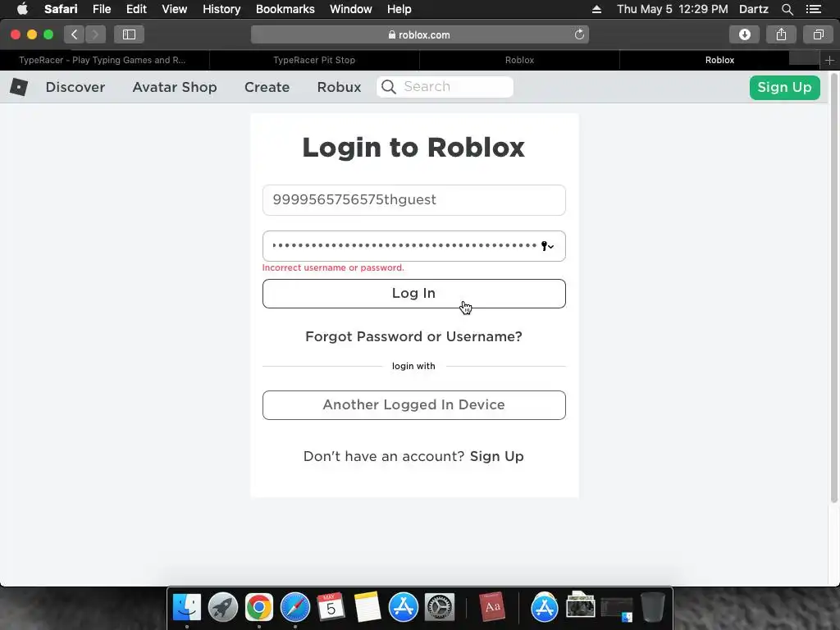The height and width of the screenshot is (630, 840).
Task: Open the Safari File menu
Action: (102, 9)
